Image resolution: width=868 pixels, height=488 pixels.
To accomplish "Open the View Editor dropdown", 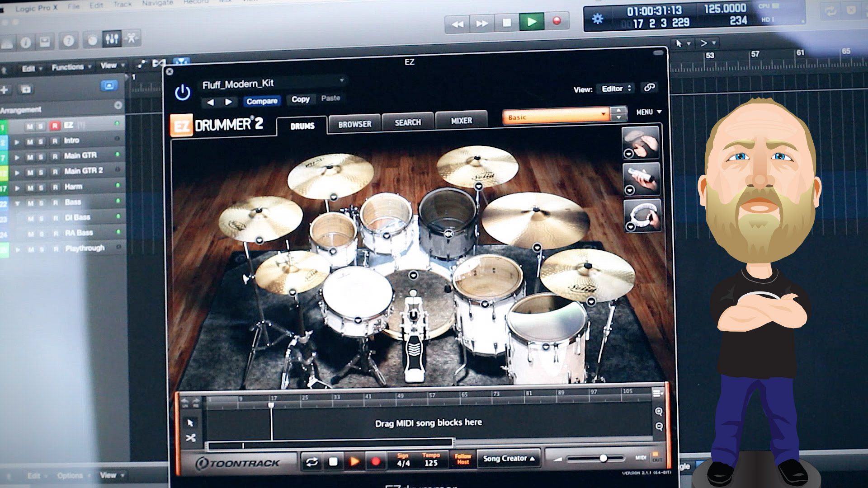I will (616, 89).
